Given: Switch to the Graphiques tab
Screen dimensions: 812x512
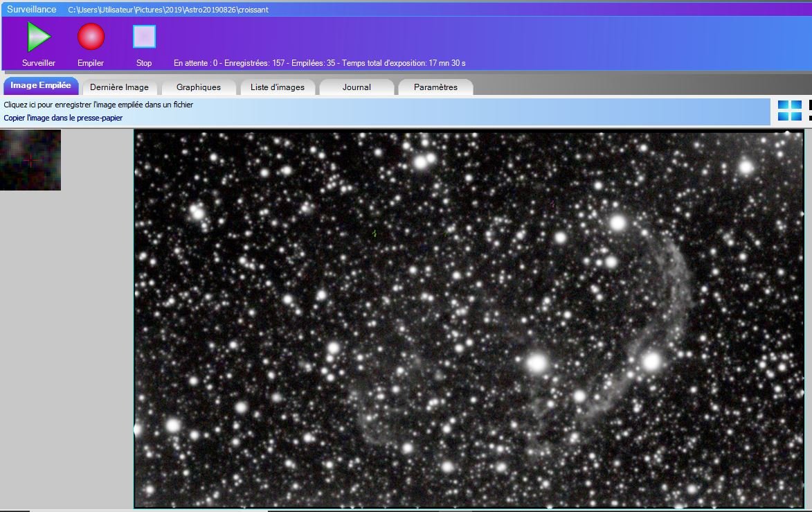Looking at the screenshot, I should pos(199,87).
